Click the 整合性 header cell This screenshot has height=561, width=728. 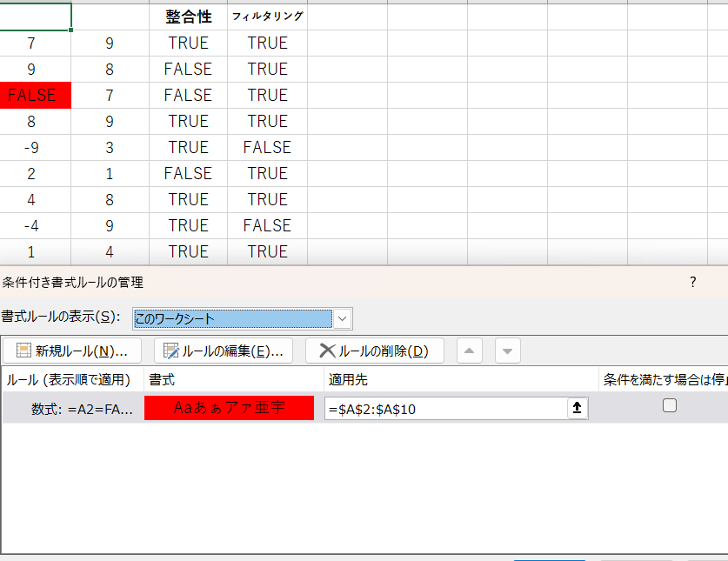pos(189,17)
